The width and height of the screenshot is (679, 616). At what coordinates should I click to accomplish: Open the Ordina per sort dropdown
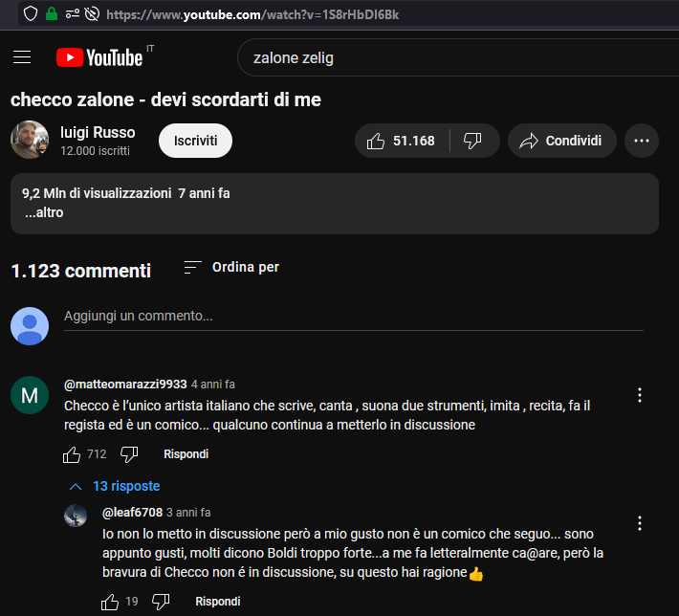(x=231, y=267)
